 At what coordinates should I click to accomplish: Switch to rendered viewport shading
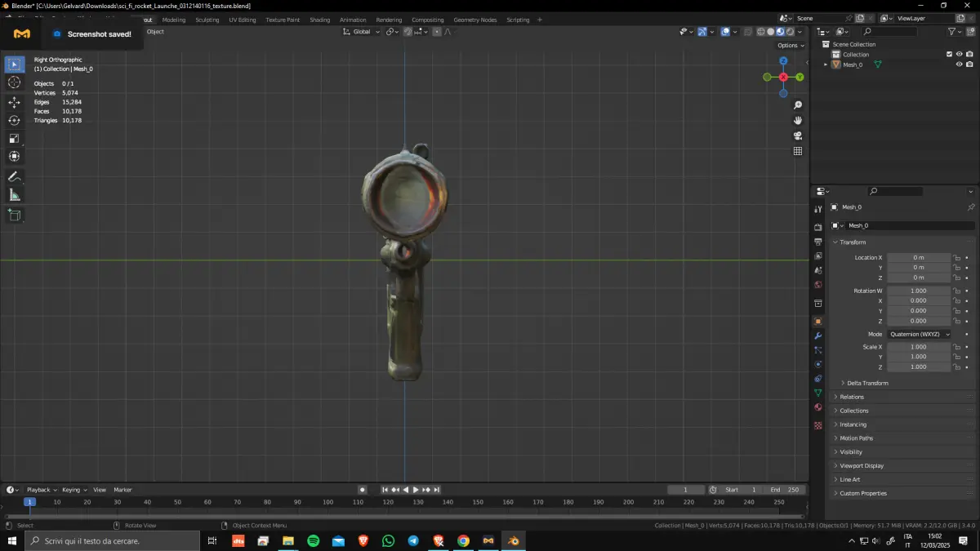coord(790,32)
